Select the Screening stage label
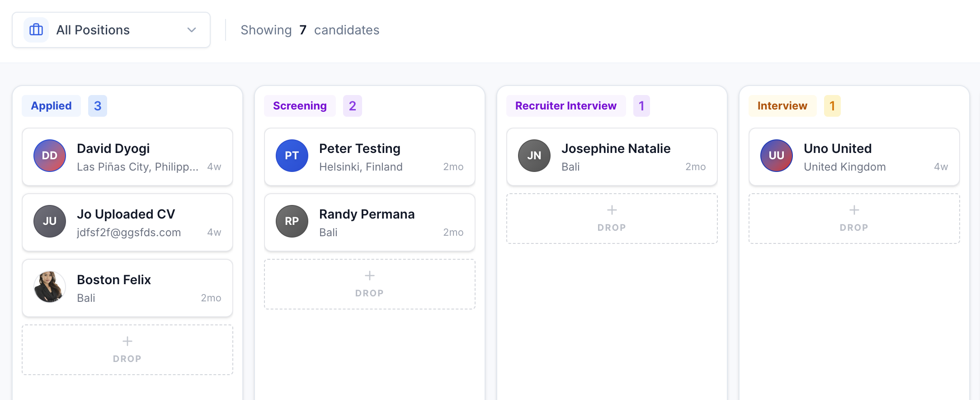The image size is (980, 400). click(x=300, y=106)
